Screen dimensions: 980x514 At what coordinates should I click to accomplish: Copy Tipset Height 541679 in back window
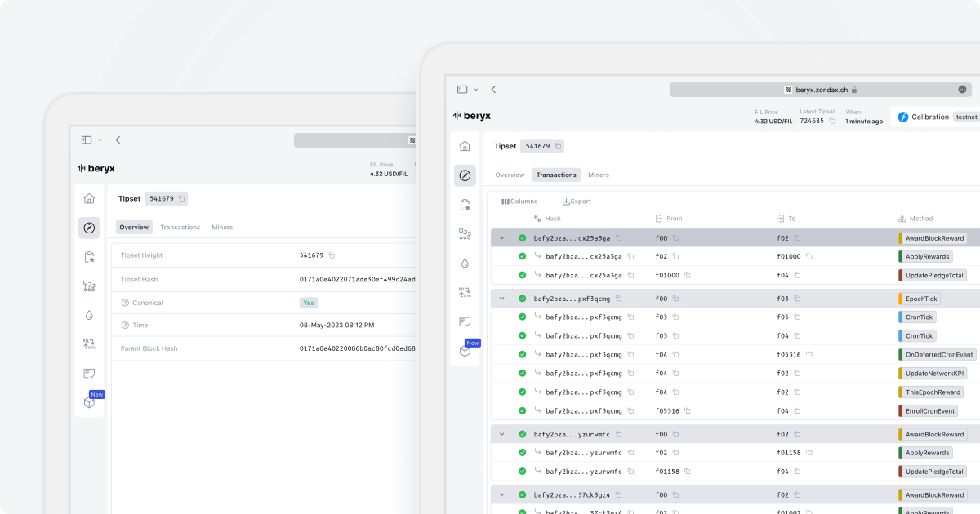(x=332, y=255)
